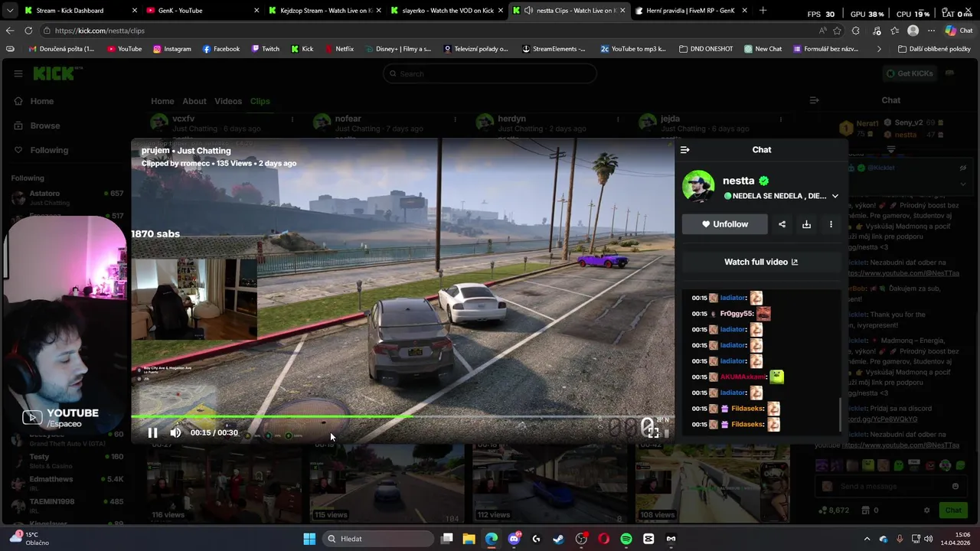The height and width of the screenshot is (551, 980).
Task: Open the clip thumbnail with 115 views
Action: (x=387, y=482)
